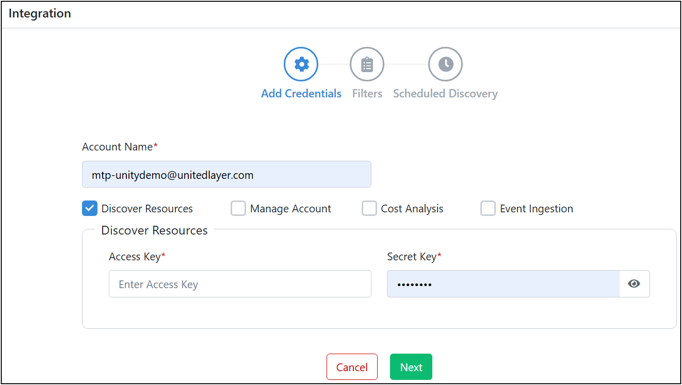
Task: Click the Event Ingestion checkbox label text
Action: pos(536,209)
